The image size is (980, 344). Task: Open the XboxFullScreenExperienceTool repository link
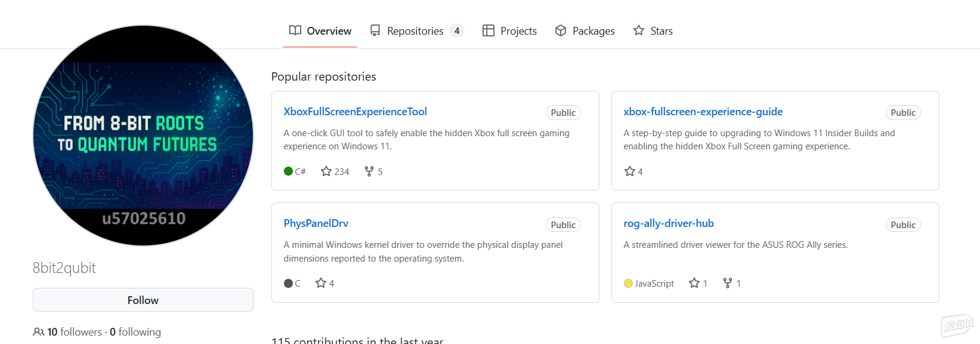tap(355, 112)
